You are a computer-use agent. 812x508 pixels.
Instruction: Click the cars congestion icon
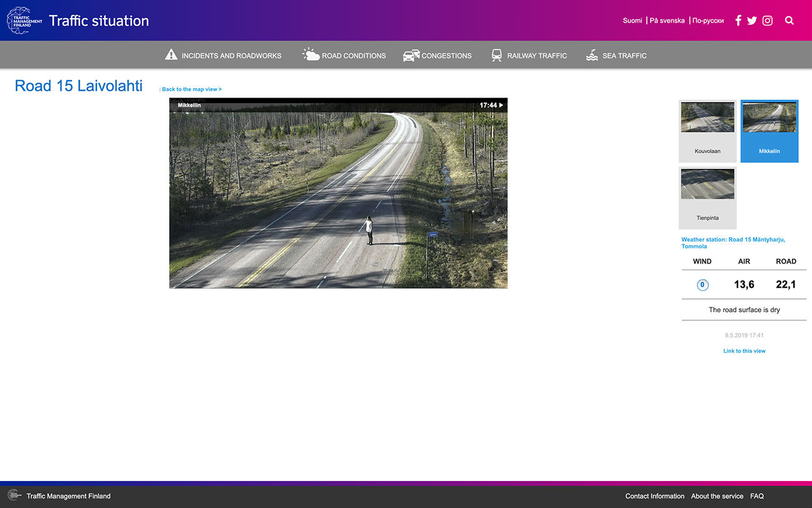(411, 56)
